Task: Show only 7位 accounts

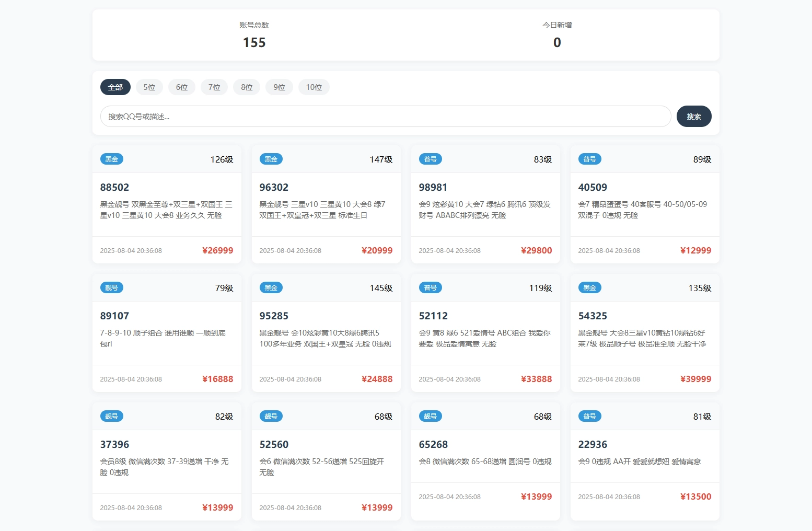Action: pos(214,87)
